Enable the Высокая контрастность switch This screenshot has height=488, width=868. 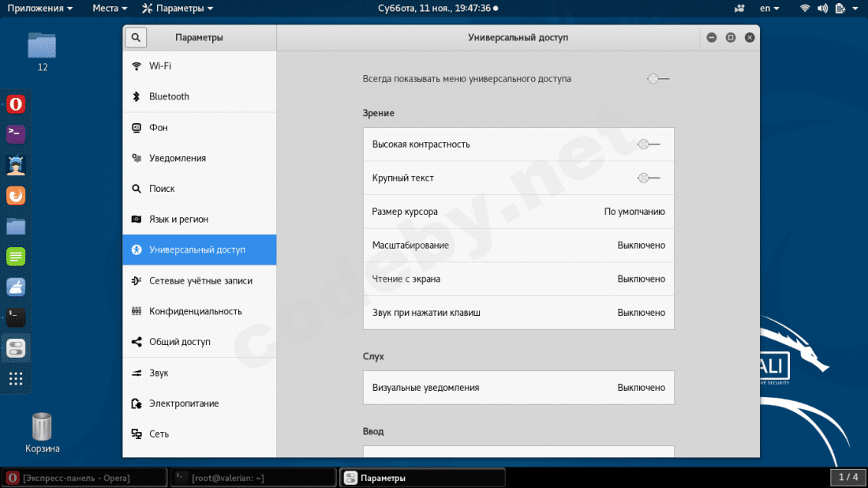[649, 144]
